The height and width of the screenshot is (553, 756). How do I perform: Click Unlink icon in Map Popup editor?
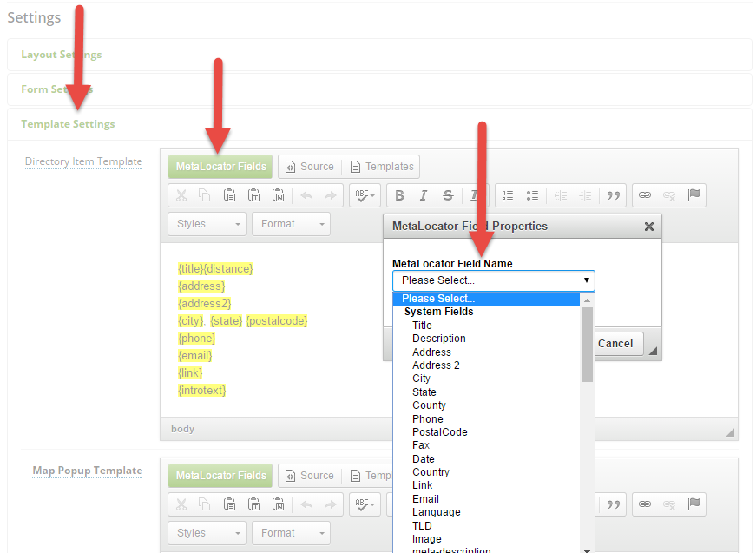point(669,504)
